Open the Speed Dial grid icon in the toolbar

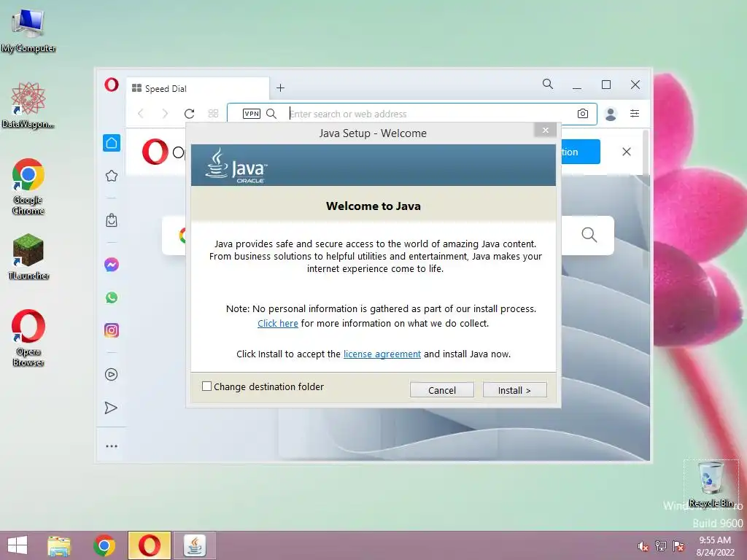tap(214, 113)
